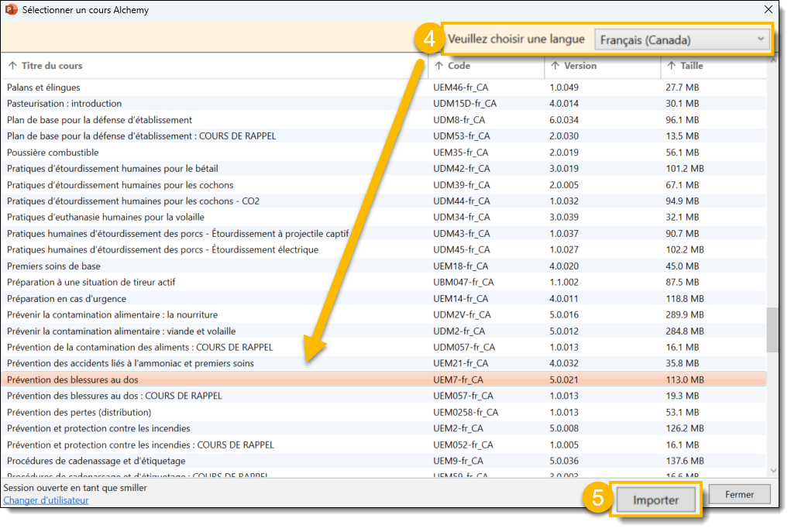Follow the Changer d'utilisateur link
Viewport: 791px width, 532px height.
(x=46, y=500)
